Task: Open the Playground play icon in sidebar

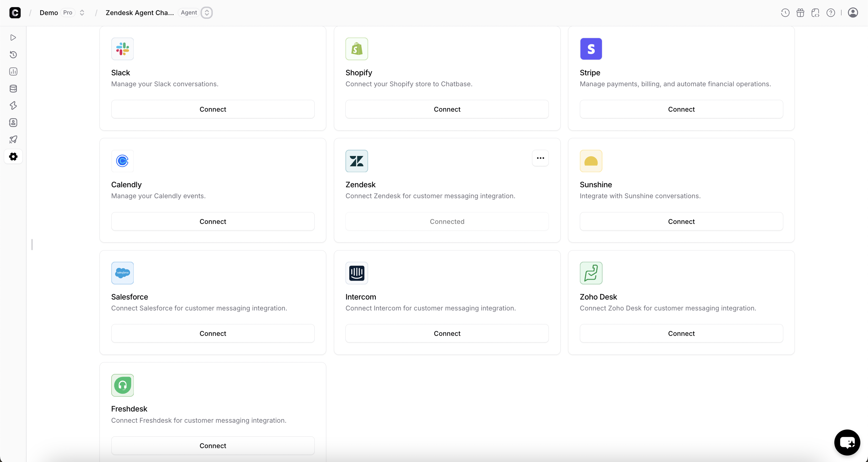Action: click(x=13, y=38)
